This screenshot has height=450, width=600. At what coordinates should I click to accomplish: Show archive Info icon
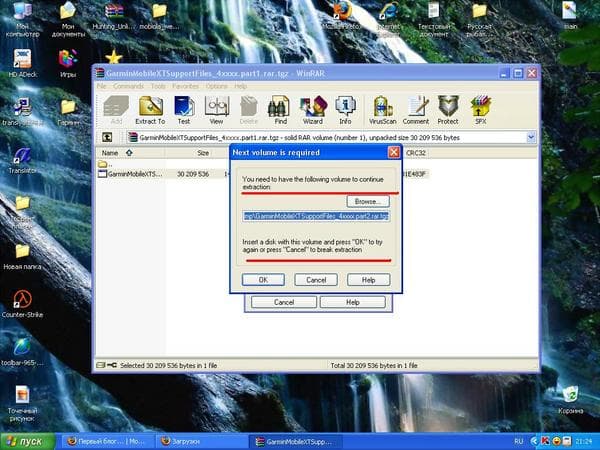click(x=345, y=110)
